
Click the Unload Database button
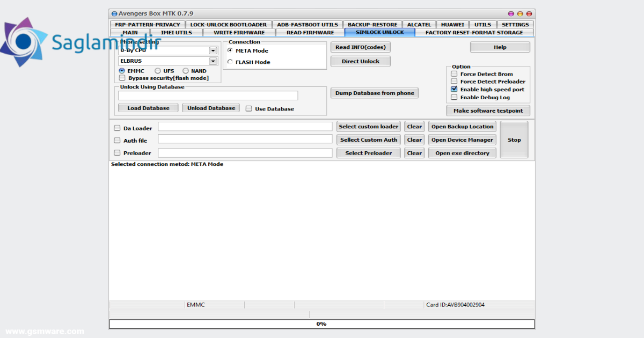click(x=211, y=108)
